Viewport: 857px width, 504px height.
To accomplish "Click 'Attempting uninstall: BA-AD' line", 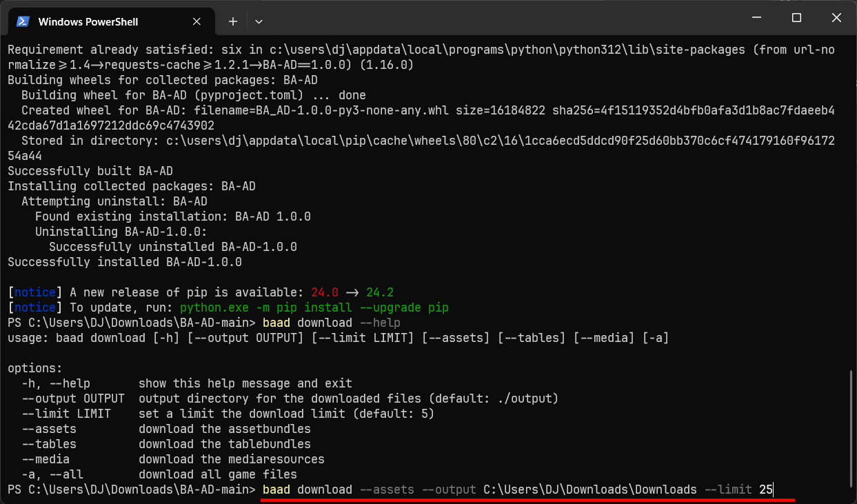I will point(114,201).
